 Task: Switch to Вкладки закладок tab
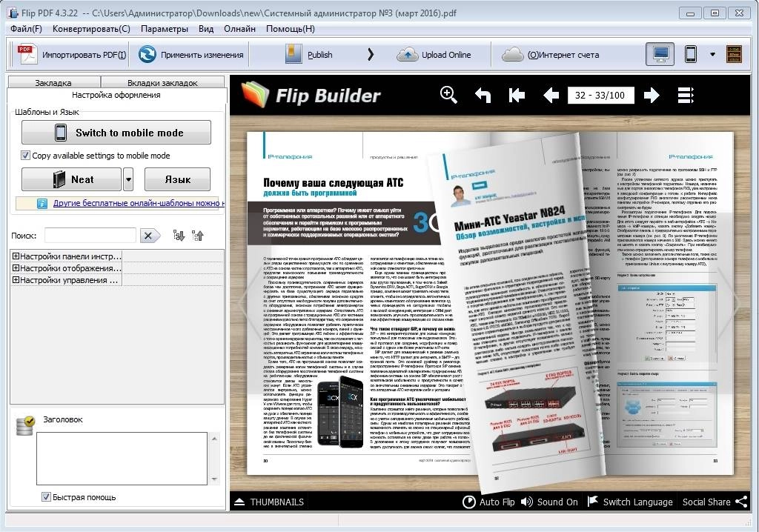click(162, 82)
